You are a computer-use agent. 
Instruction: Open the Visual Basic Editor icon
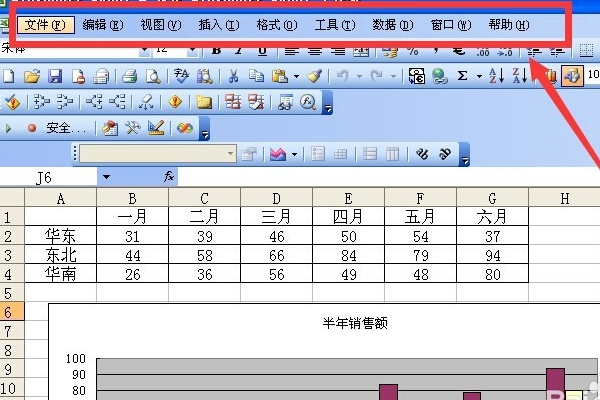[110, 128]
